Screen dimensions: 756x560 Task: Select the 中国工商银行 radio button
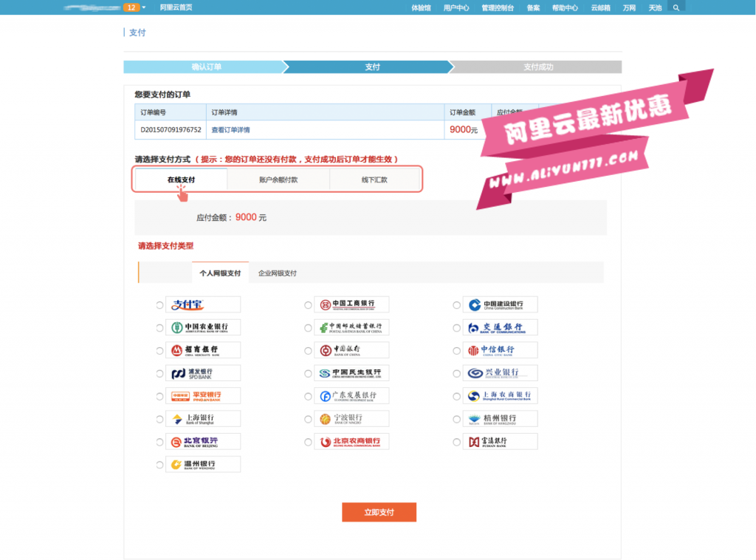click(x=308, y=305)
